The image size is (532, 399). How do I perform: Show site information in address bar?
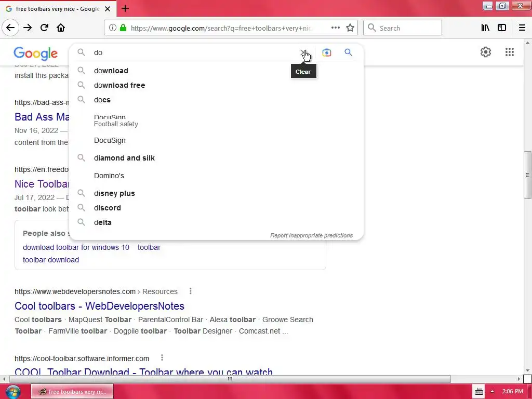tap(113, 28)
